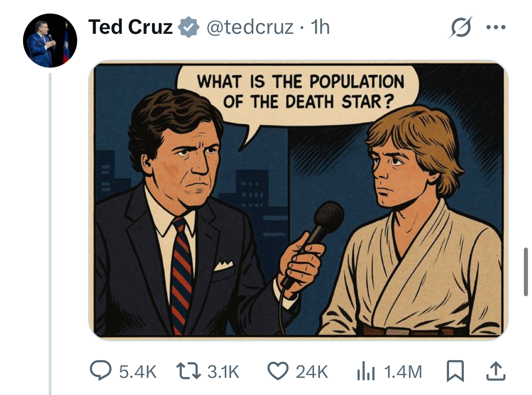
Task: Click the 5.4K replies count
Action: coord(138,372)
